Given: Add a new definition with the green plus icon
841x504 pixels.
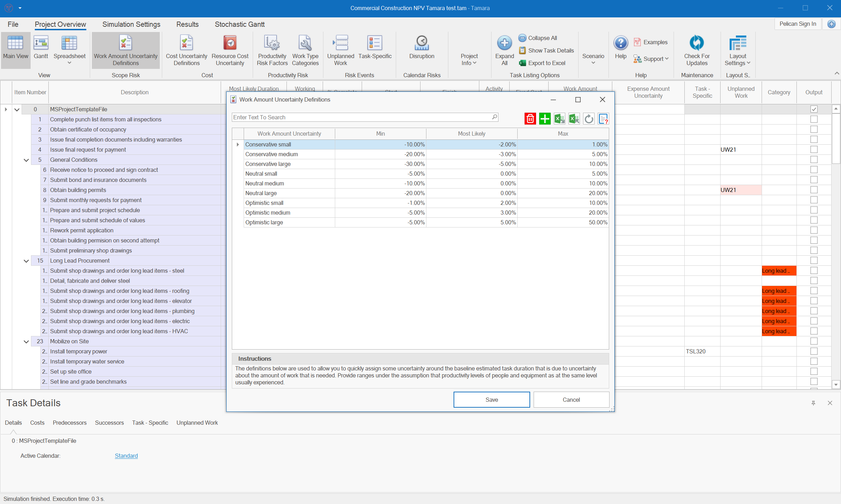Looking at the screenshot, I should [x=544, y=119].
